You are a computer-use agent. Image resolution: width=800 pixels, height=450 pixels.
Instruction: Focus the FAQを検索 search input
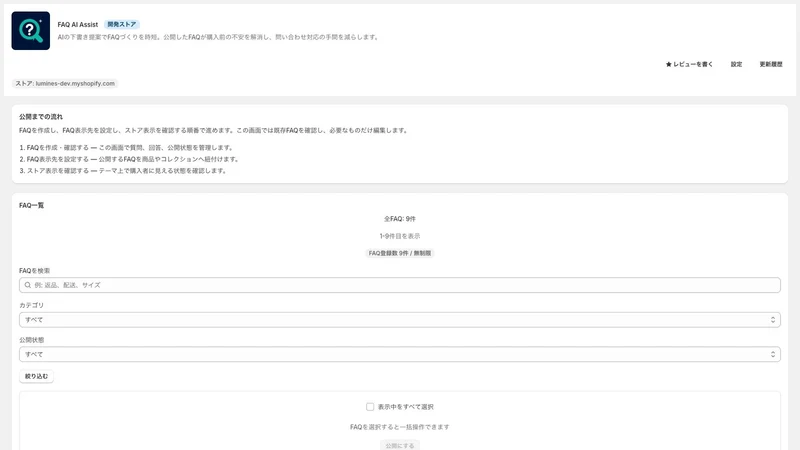pyautogui.click(x=399, y=285)
